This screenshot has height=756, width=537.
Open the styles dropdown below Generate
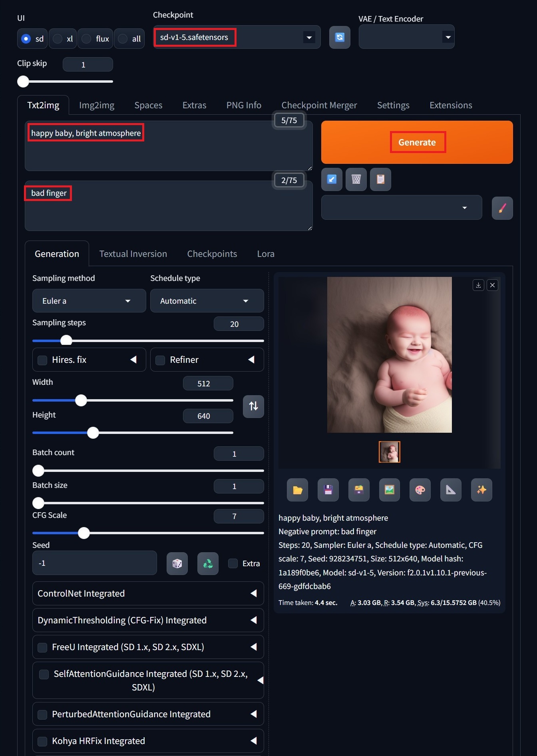click(x=402, y=207)
